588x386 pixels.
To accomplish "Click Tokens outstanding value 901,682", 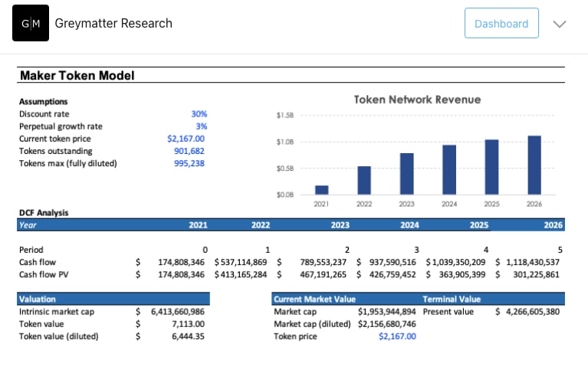I will point(189,151).
